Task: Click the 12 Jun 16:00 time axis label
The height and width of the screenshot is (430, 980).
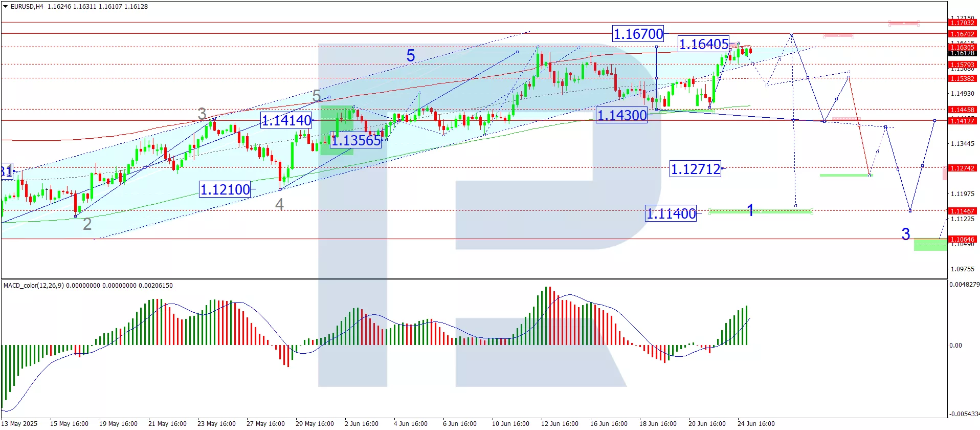Action: pos(560,423)
